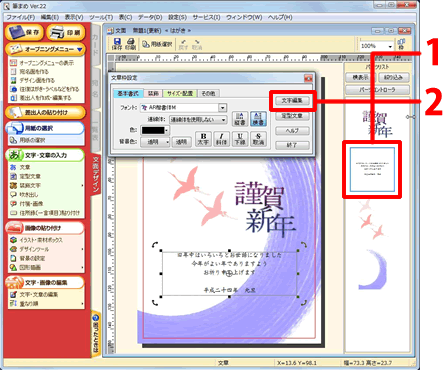Open the ツール(T) menu
Screen dimensions: 443x370
(x=101, y=17)
